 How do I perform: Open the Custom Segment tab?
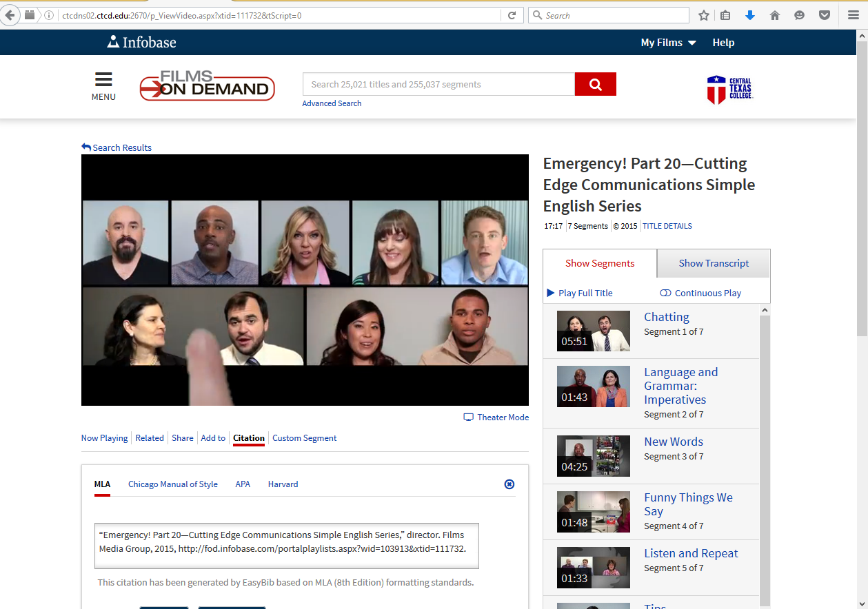[x=305, y=438]
